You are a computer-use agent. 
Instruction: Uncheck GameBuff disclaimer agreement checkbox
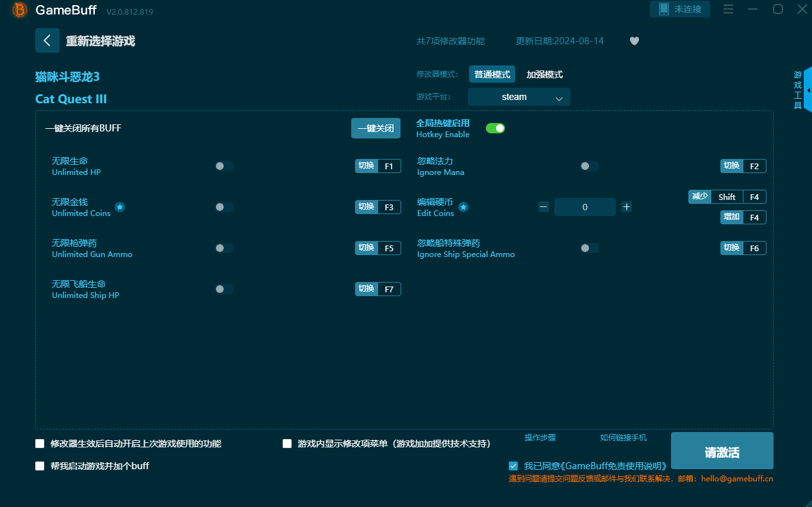click(513, 466)
